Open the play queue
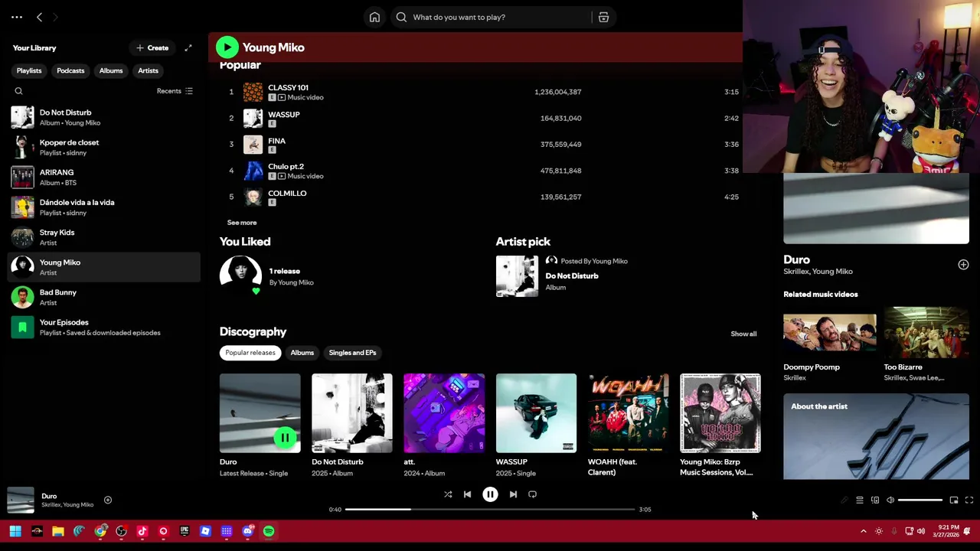980x551 pixels. click(x=859, y=500)
